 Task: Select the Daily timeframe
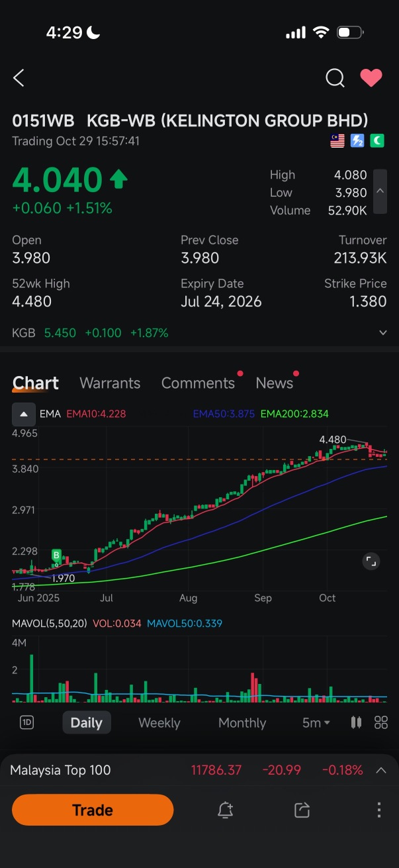(87, 722)
